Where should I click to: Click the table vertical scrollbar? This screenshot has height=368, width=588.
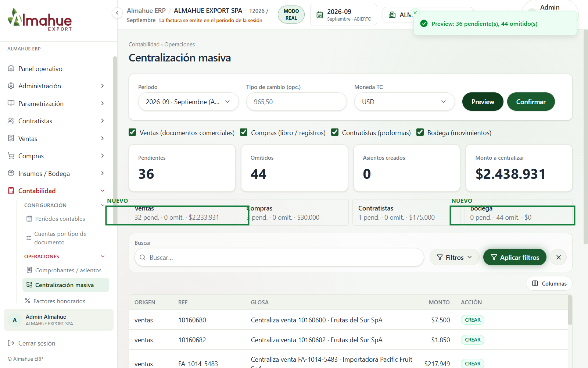570,310
